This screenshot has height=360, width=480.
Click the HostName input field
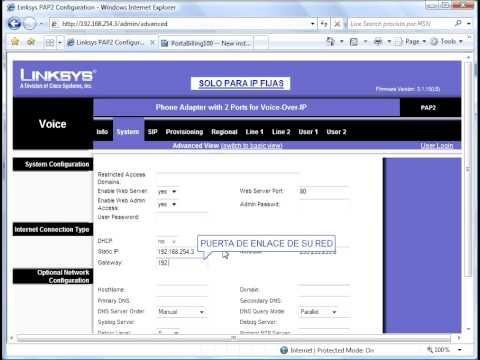(x=182, y=290)
